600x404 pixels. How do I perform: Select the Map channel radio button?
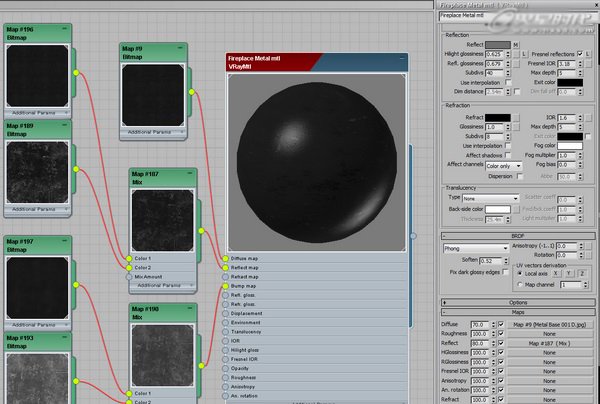click(x=520, y=285)
